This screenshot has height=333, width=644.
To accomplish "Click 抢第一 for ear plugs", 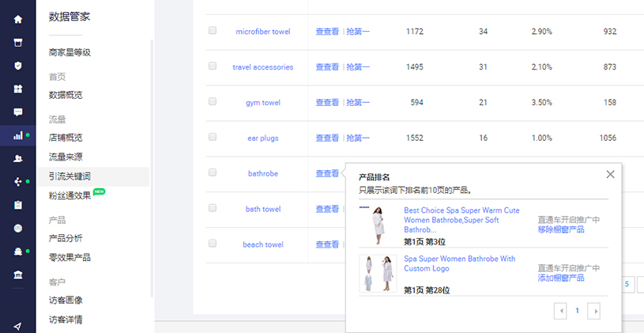I will click(x=358, y=138).
